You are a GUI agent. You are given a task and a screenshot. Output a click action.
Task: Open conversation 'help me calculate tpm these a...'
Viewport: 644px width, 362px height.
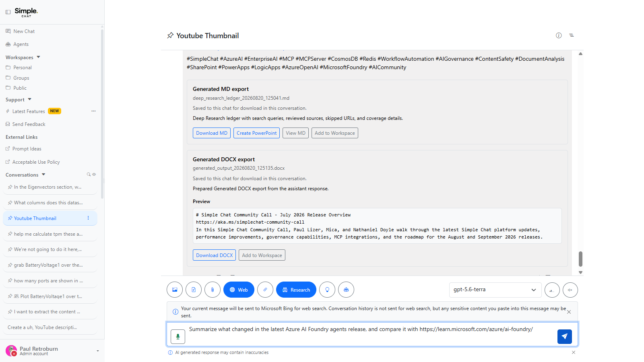point(48,234)
